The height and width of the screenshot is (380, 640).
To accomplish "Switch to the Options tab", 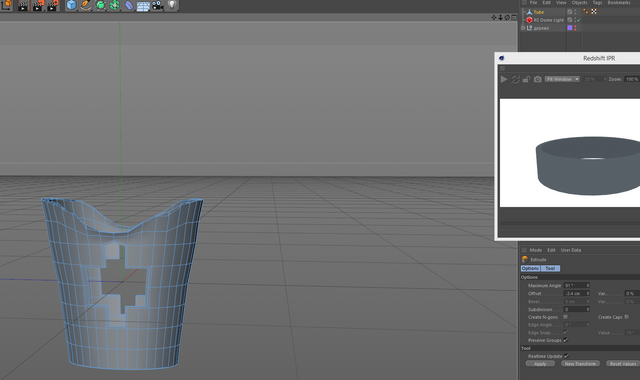I will [530, 268].
